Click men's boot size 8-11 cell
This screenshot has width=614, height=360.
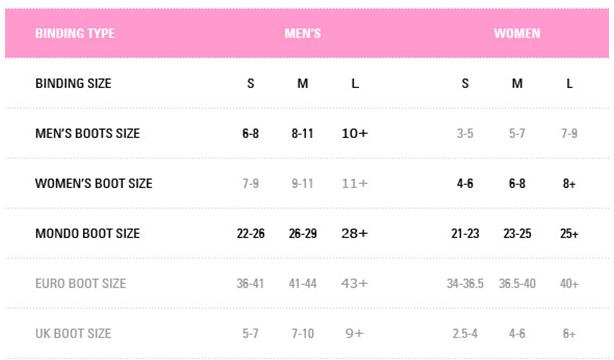(302, 134)
